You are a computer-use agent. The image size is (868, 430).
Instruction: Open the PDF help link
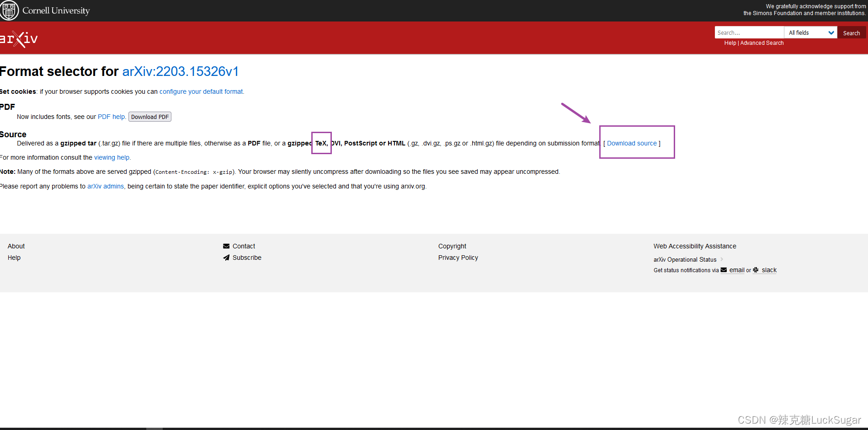(111, 117)
